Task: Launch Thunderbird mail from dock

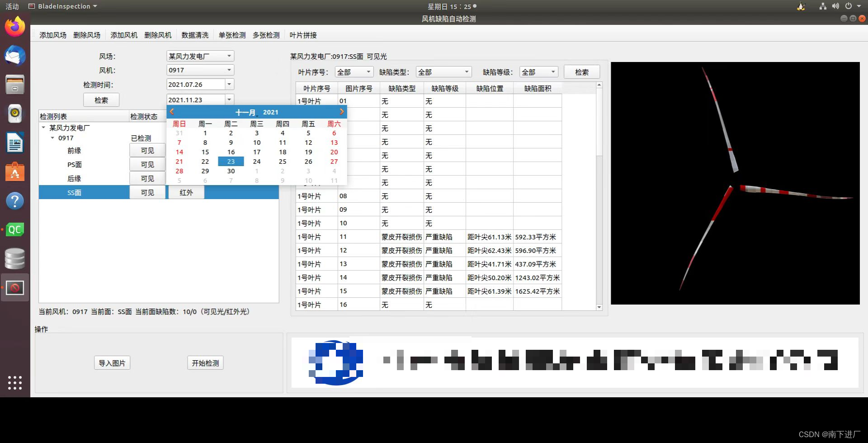Action: pyautogui.click(x=15, y=56)
